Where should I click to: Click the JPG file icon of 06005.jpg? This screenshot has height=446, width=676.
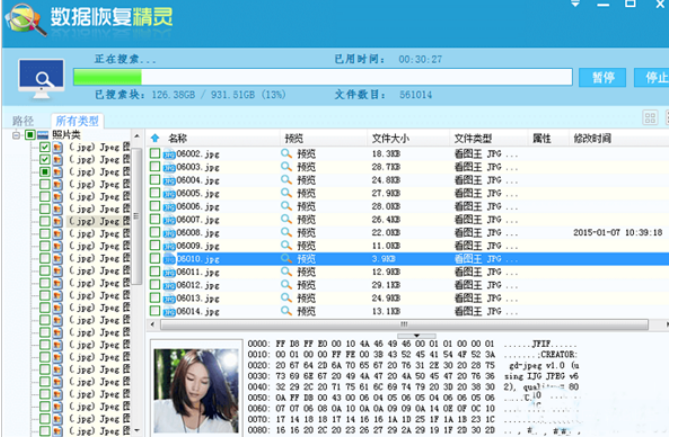169,194
